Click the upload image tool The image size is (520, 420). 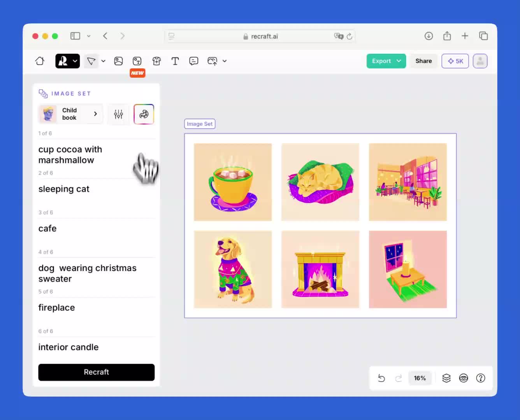[212, 61]
